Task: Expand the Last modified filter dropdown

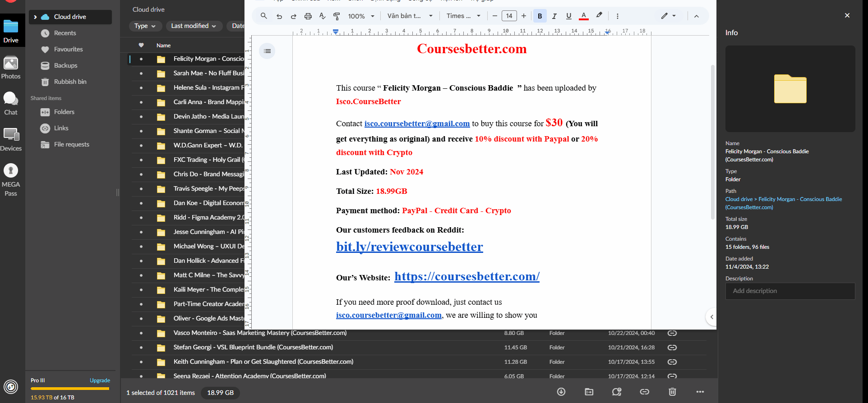Action: (x=194, y=26)
